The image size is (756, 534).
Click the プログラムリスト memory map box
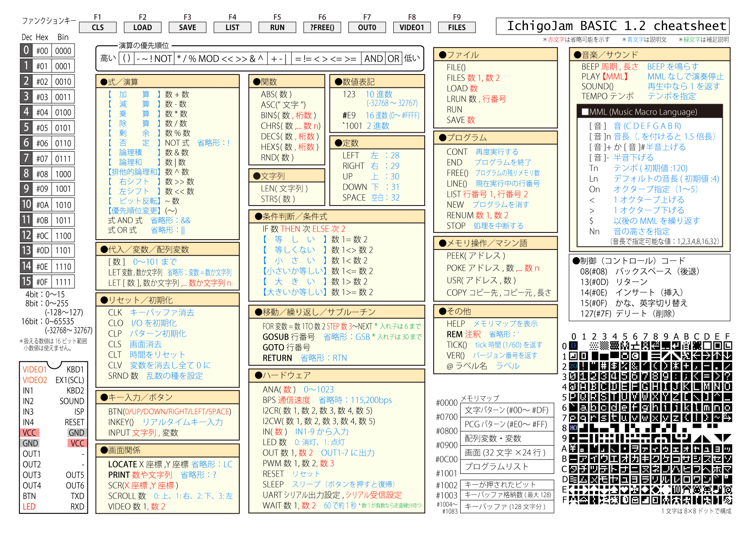507,466
